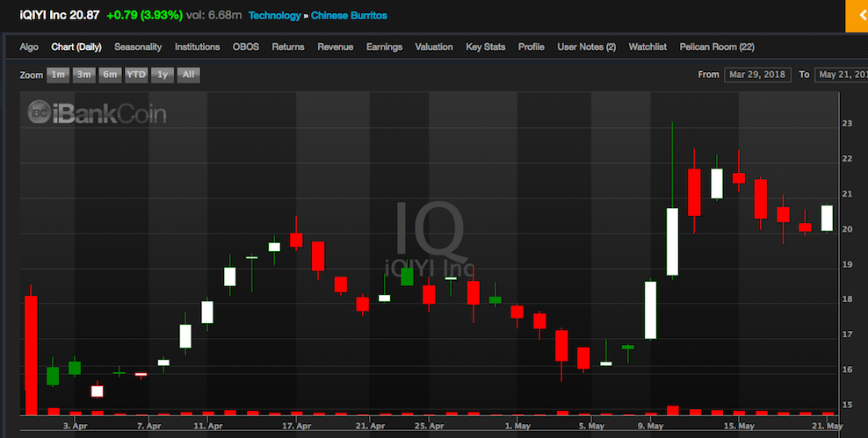Select the All zoom range
Image resolution: width=868 pixels, height=438 pixels.
point(188,75)
